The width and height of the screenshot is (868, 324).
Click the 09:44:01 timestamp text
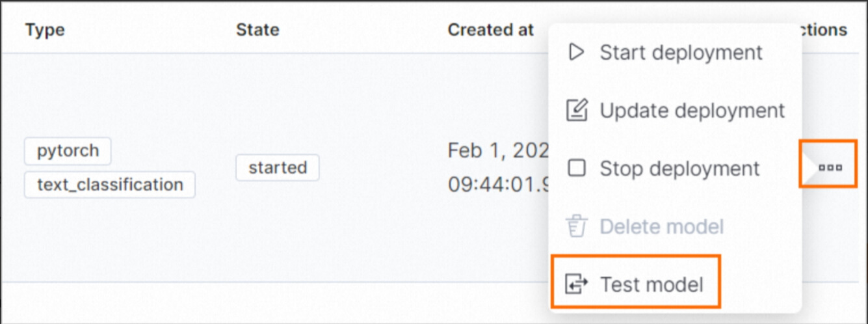(x=499, y=185)
